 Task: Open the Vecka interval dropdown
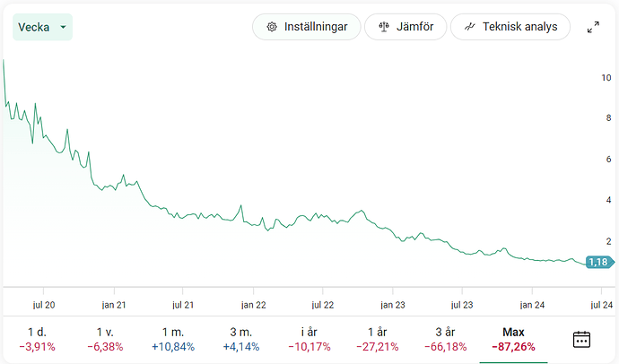pyautogui.click(x=42, y=27)
